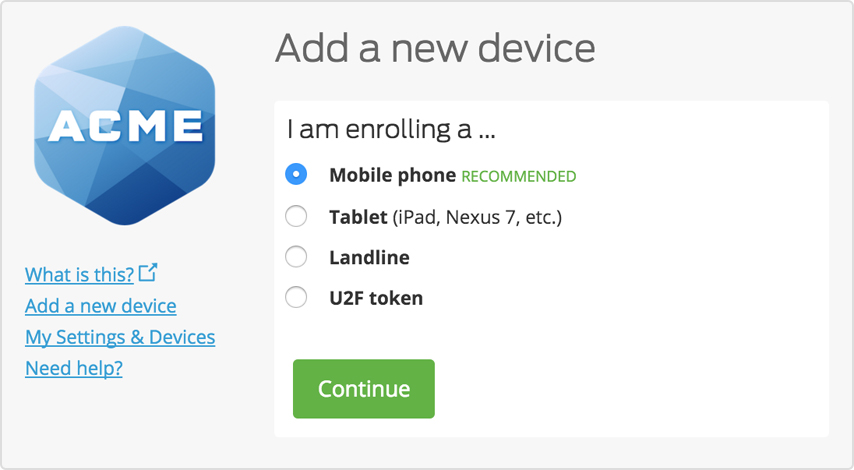This screenshot has width=854, height=470.
Task: Choose the Landline radio button
Action: pyautogui.click(x=296, y=257)
